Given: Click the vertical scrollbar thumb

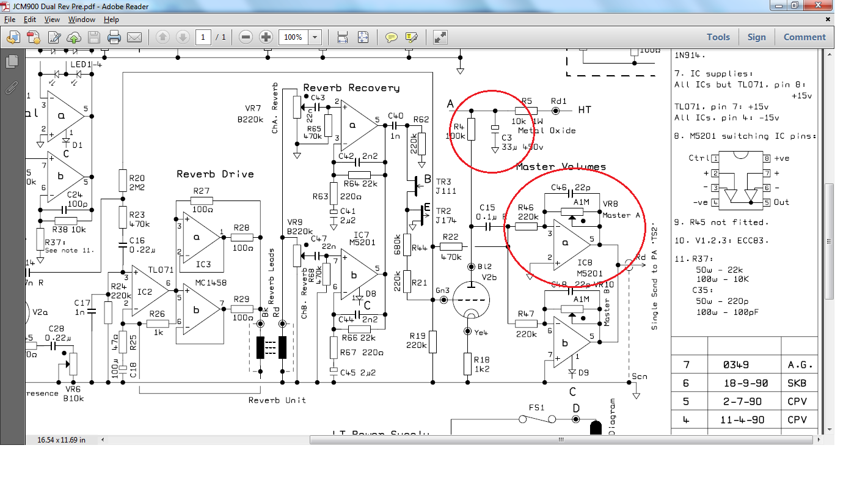Looking at the screenshot, I should click(x=830, y=241).
